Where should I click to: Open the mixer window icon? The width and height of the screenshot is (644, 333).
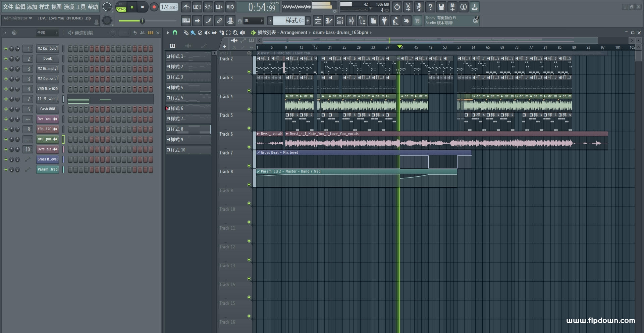[351, 21]
